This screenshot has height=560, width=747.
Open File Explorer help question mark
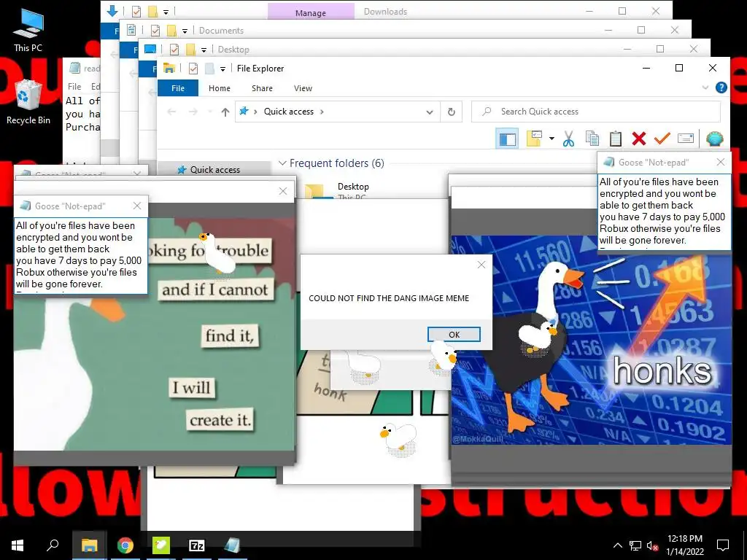721,87
